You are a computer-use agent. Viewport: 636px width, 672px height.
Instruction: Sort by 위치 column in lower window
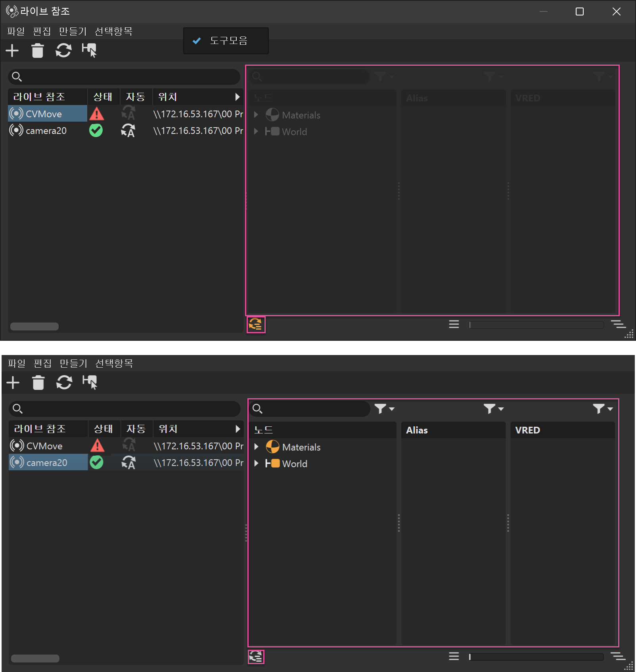point(193,429)
